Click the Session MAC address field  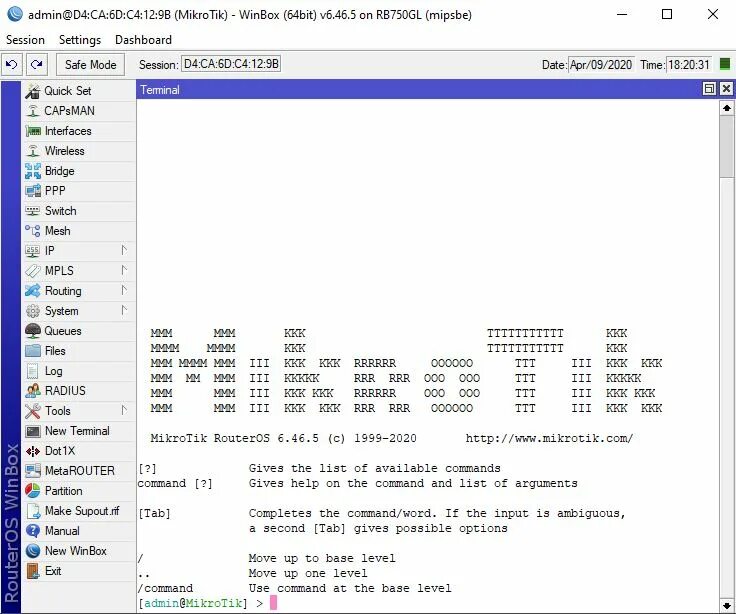tap(231, 64)
